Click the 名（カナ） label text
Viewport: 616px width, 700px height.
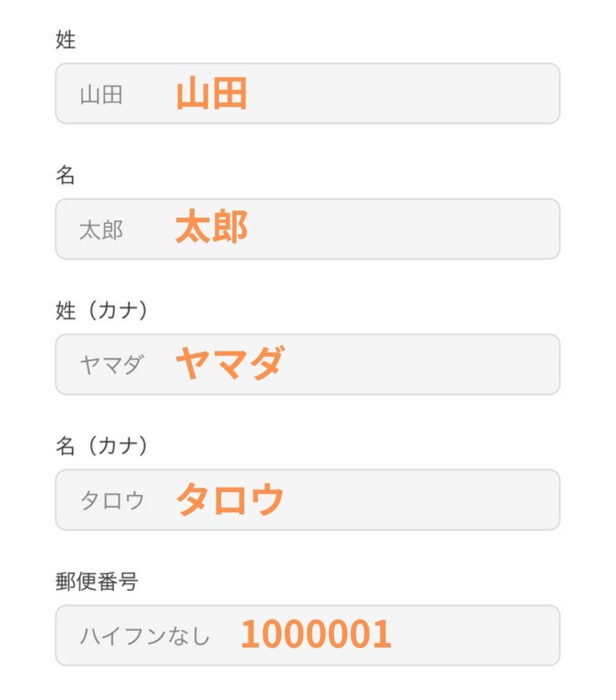coord(102,447)
